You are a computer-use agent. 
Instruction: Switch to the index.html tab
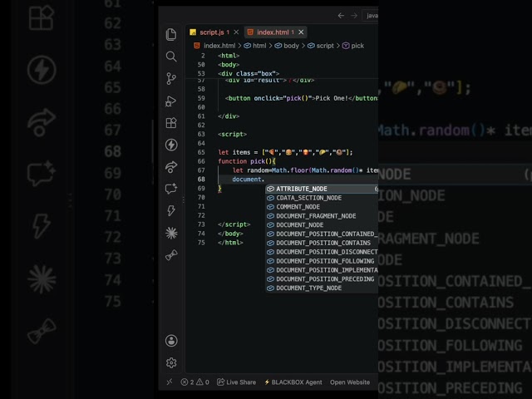pyautogui.click(x=273, y=32)
